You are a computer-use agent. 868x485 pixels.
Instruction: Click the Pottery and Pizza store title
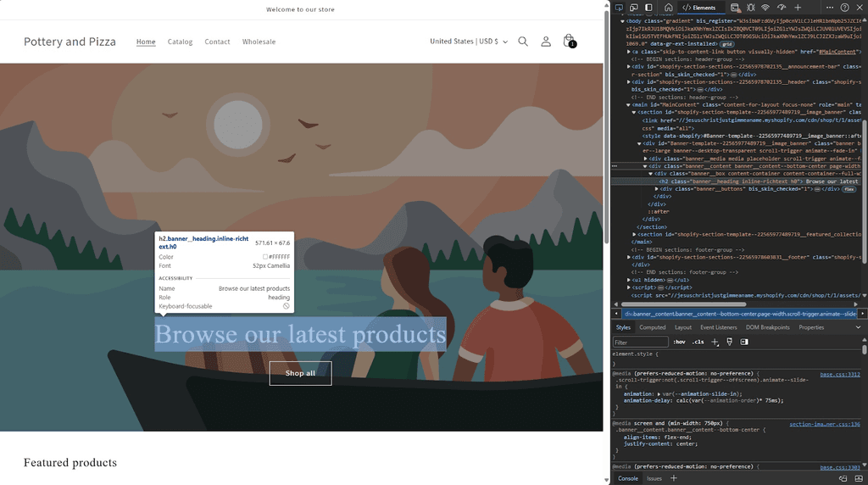point(70,42)
